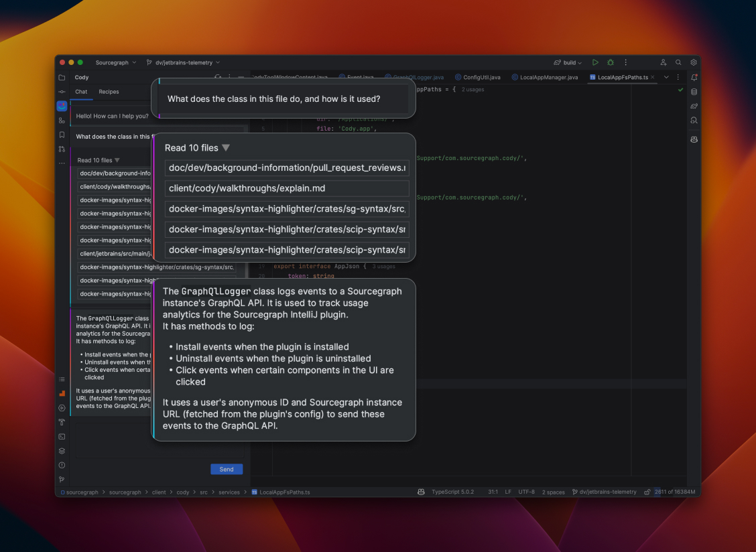Click client in the breadcrumb path
This screenshot has height=552, width=756.
coord(159,492)
